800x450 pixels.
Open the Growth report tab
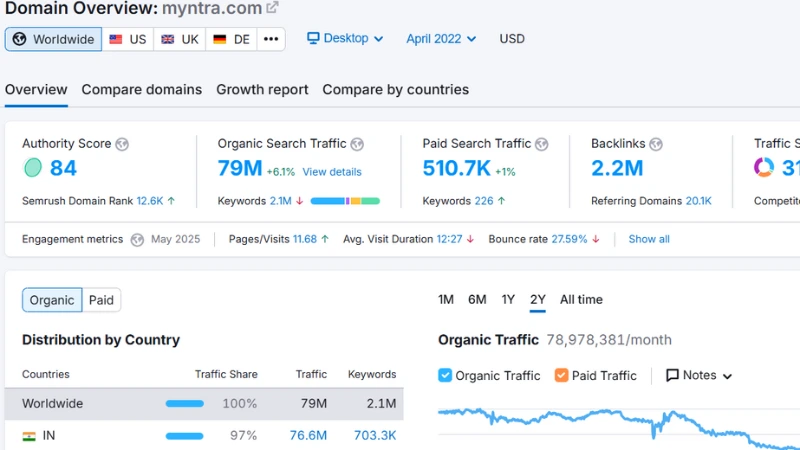coord(262,90)
